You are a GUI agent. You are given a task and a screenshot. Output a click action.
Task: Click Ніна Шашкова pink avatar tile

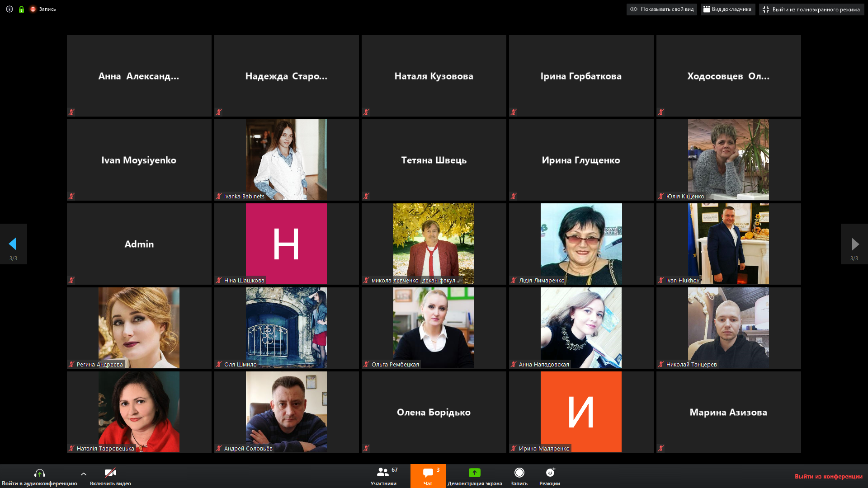click(x=287, y=244)
